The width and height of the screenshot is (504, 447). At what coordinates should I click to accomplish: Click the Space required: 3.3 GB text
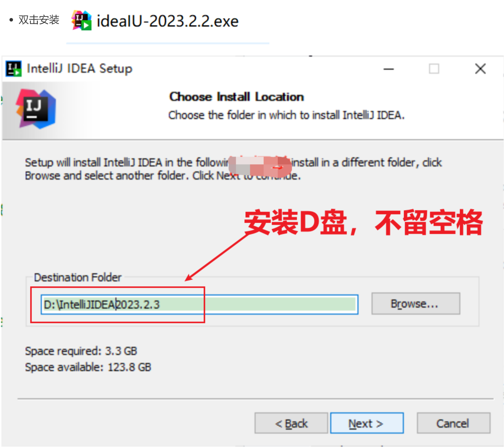point(81,351)
